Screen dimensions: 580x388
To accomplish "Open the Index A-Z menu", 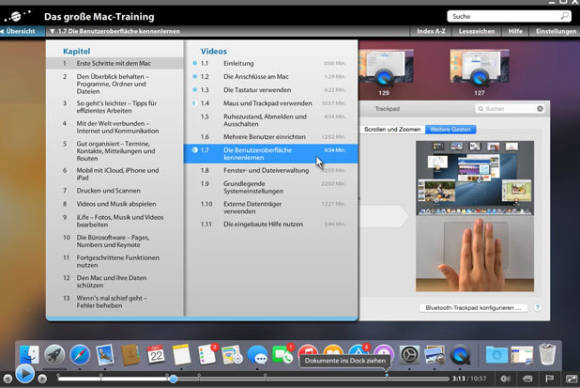I will click(x=431, y=31).
